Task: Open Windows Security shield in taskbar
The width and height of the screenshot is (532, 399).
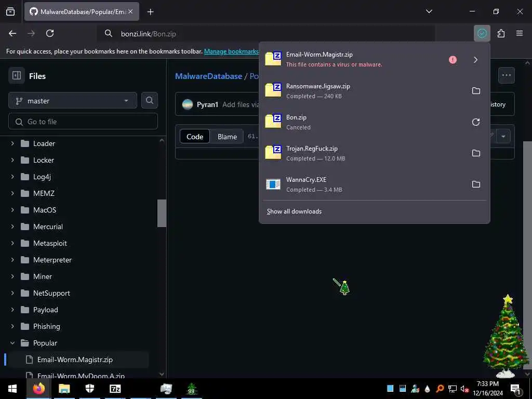Action: coord(89,389)
